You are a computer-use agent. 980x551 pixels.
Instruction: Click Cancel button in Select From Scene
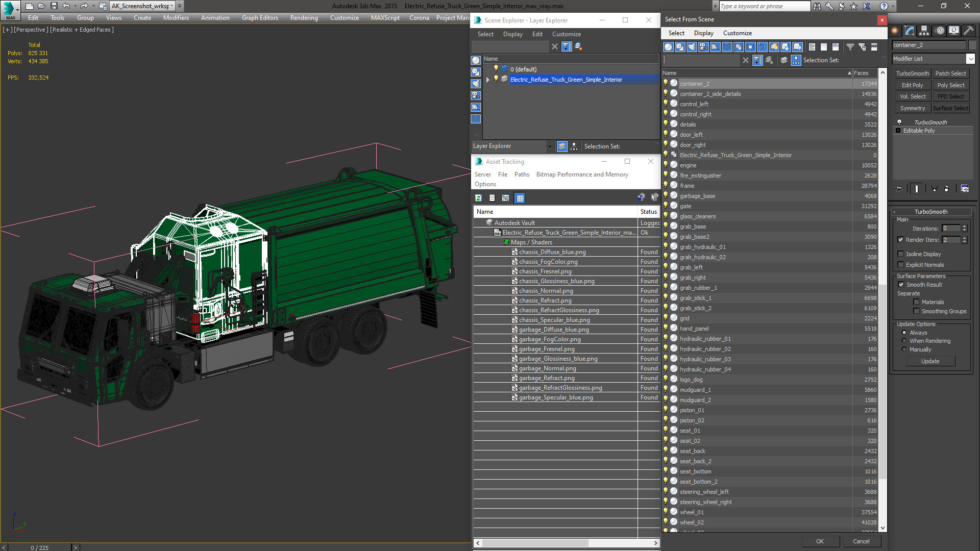tap(861, 541)
